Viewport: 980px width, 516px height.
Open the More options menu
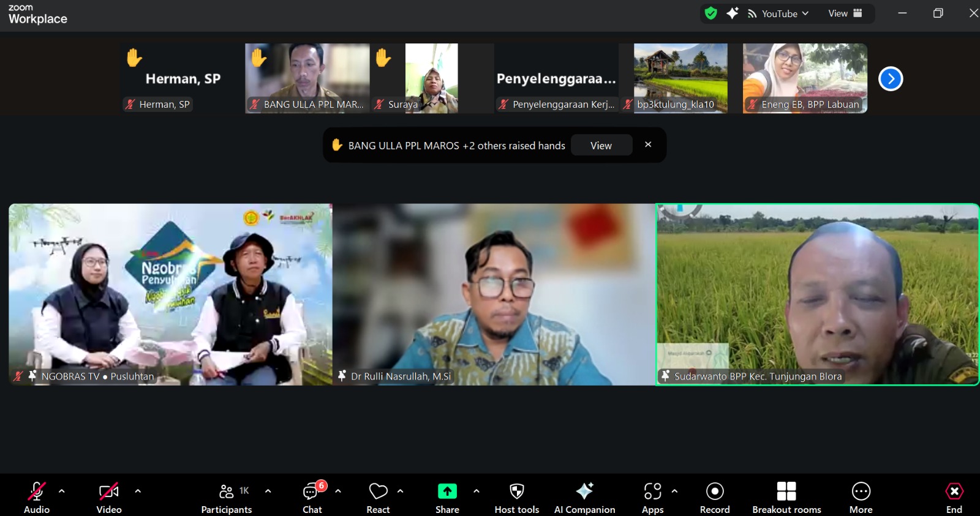pos(861,497)
